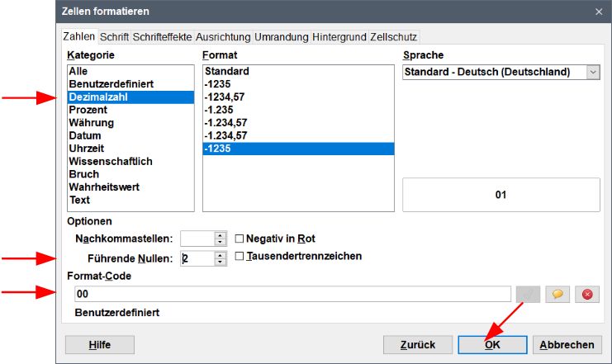Select format -1234,57 in the Format list

299,97
